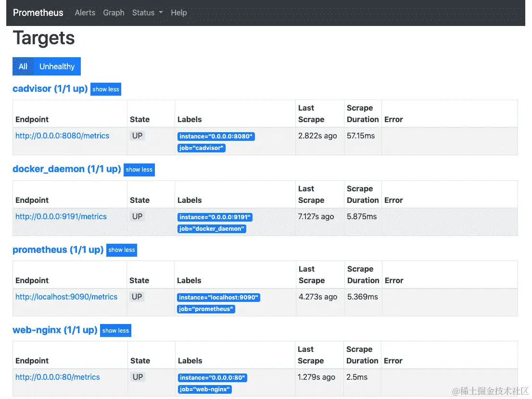The image size is (532, 399).
Task: Open endpoint http://0.0.0.0:80/metrics
Action: coord(58,377)
